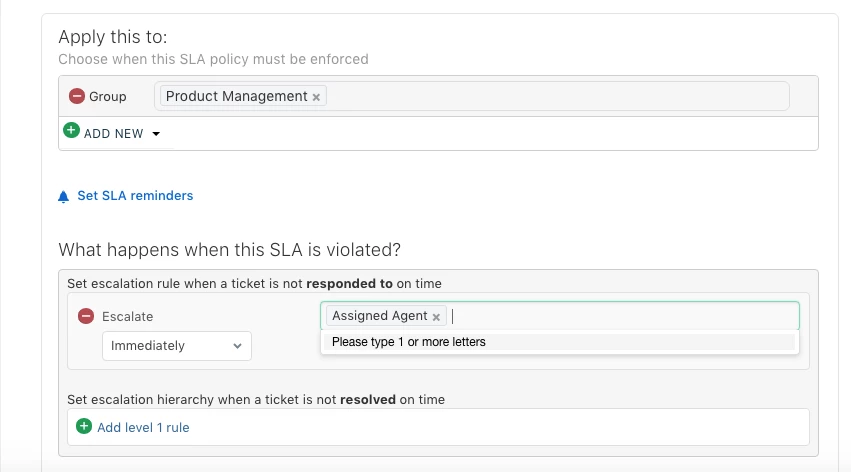The image size is (851, 472).
Task: Select the Product Management group tag
Action: click(236, 97)
